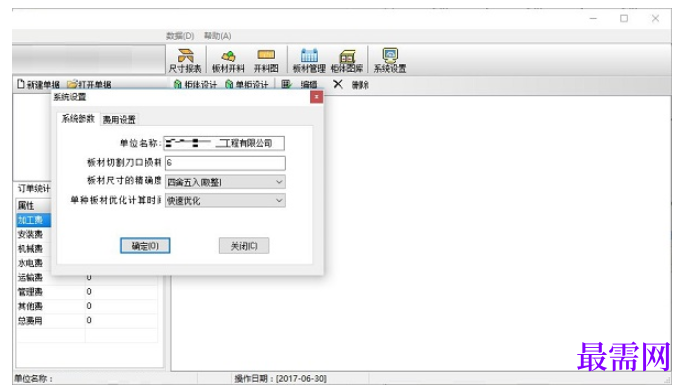Switch to the 费用设置 tab
This screenshot has height=388, width=689.
coord(119,120)
